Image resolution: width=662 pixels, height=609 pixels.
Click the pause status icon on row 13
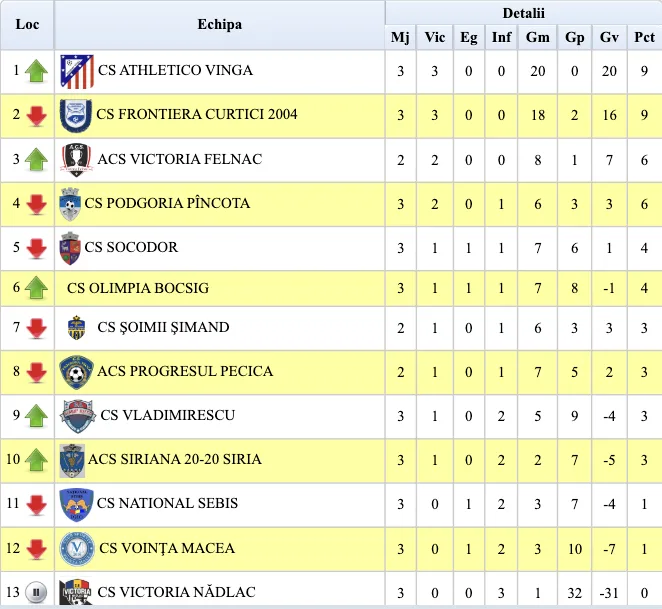tap(36, 592)
